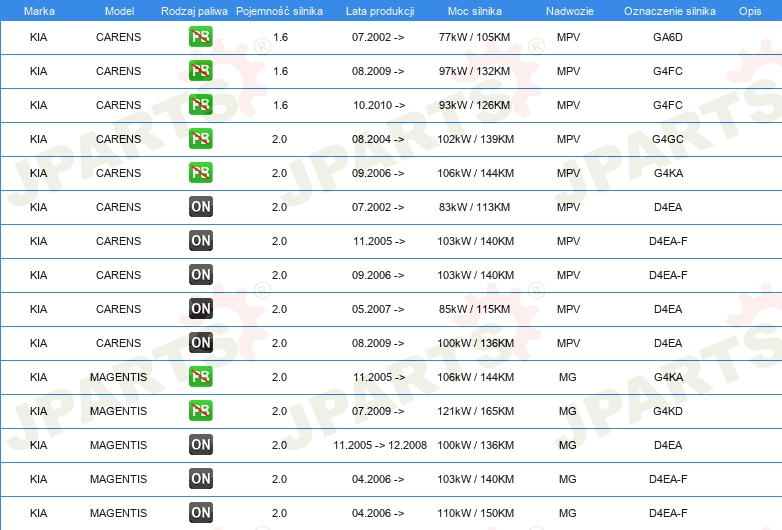Click power value 110kW / 150KM
The width and height of the screenshot is (782, 530).
coord(475,513)
